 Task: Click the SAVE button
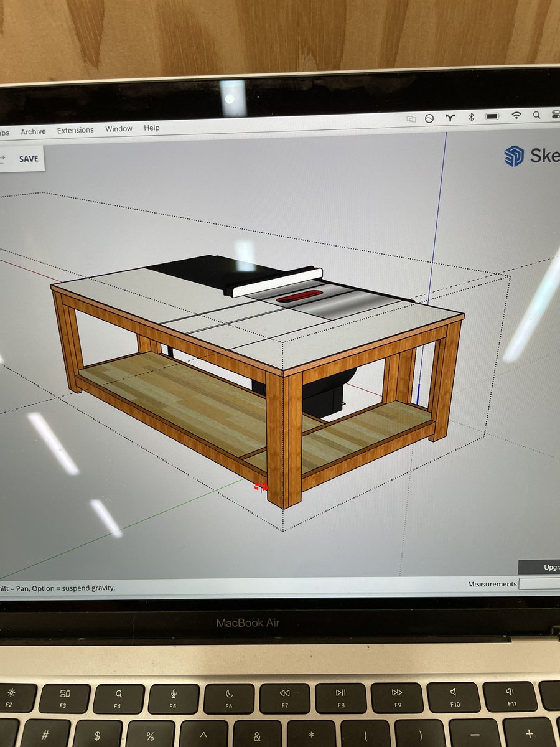pyautogui.click(x=28, y=159)
